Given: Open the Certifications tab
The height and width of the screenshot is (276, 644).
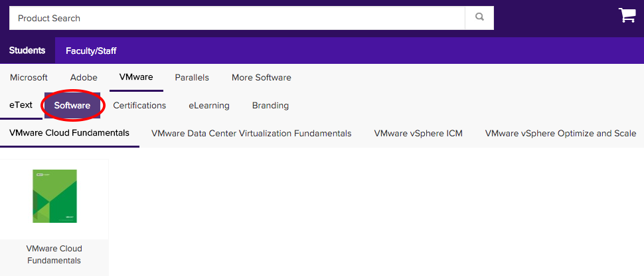Looking at the screenshot, I should pyautogui.click(x=139, y=105).
